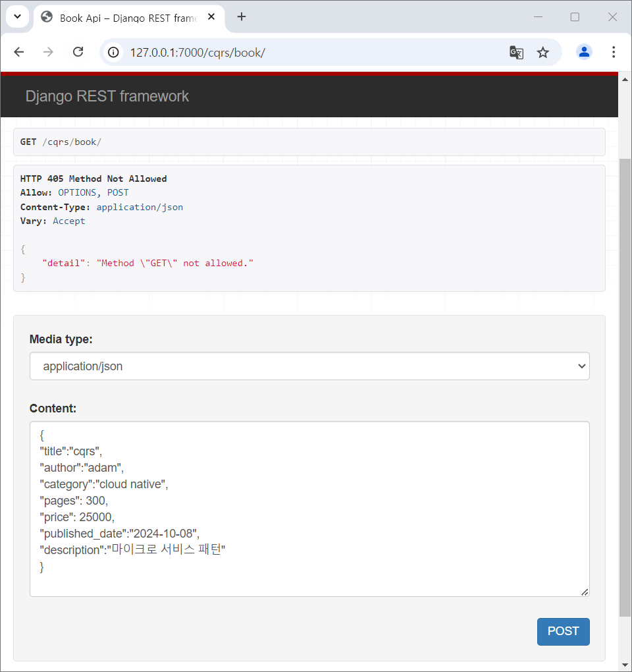Click the "HTTP 405 Method Not Allowed" text

point(93,179)
